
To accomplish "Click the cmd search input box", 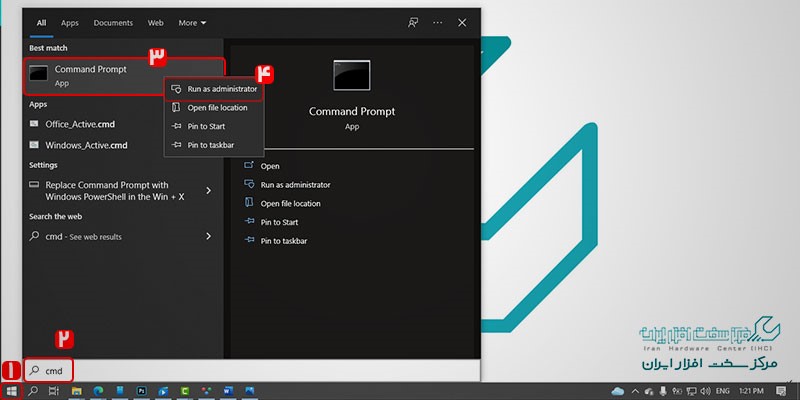I will tap(253, 370).
